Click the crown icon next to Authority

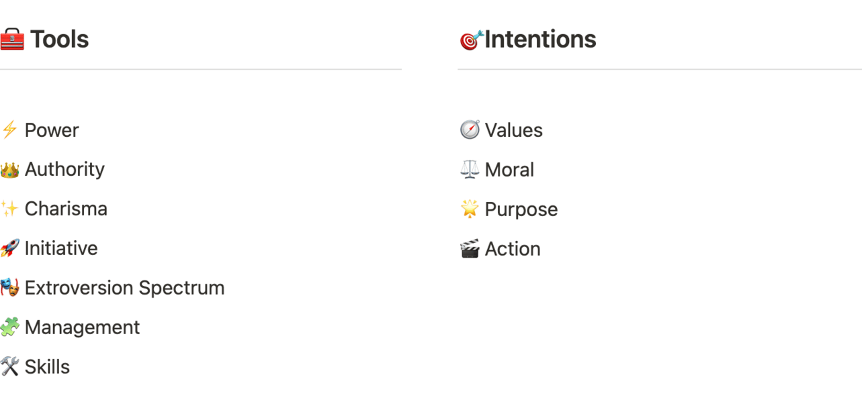(9, 169)
